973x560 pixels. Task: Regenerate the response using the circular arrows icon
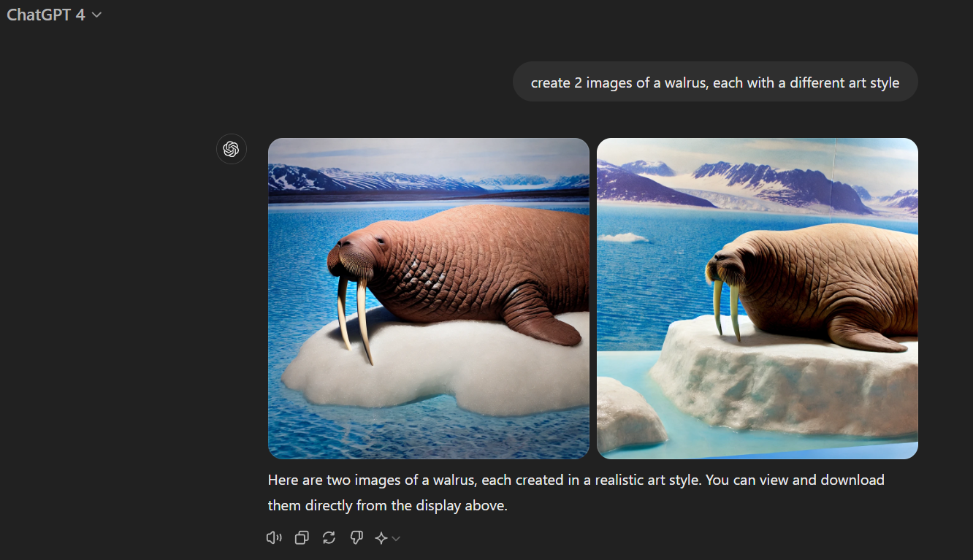[x=329, y=538]
